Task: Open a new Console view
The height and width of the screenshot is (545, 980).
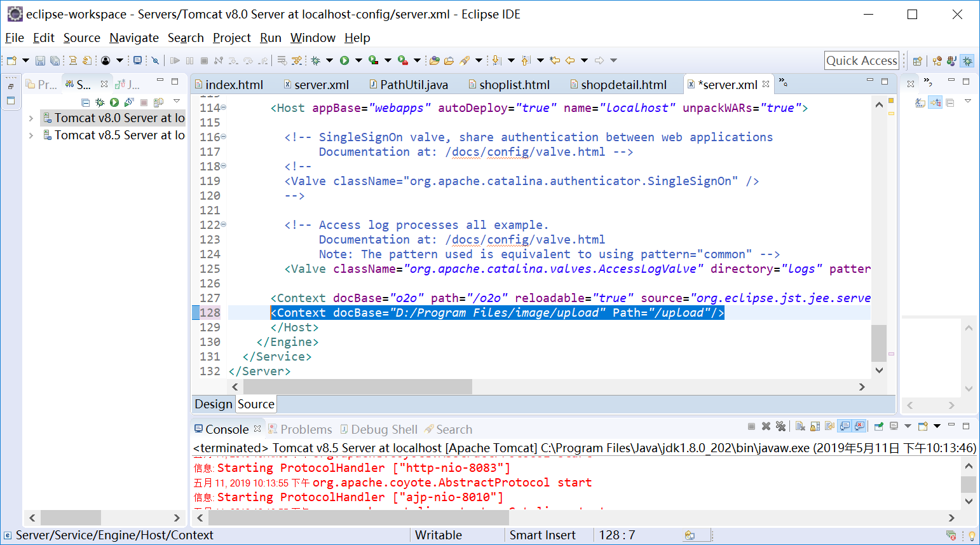Action: click(x=923, y=426)
